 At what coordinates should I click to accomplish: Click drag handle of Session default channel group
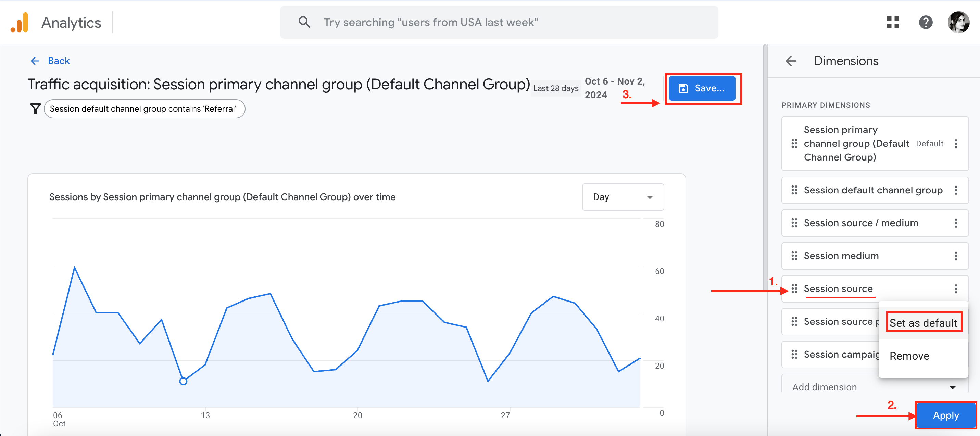[x=794, y=190]
